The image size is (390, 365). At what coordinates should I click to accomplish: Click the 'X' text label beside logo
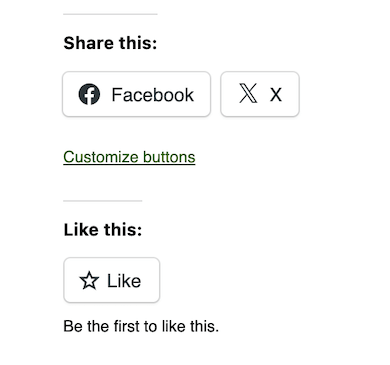[x=276, y=95]
